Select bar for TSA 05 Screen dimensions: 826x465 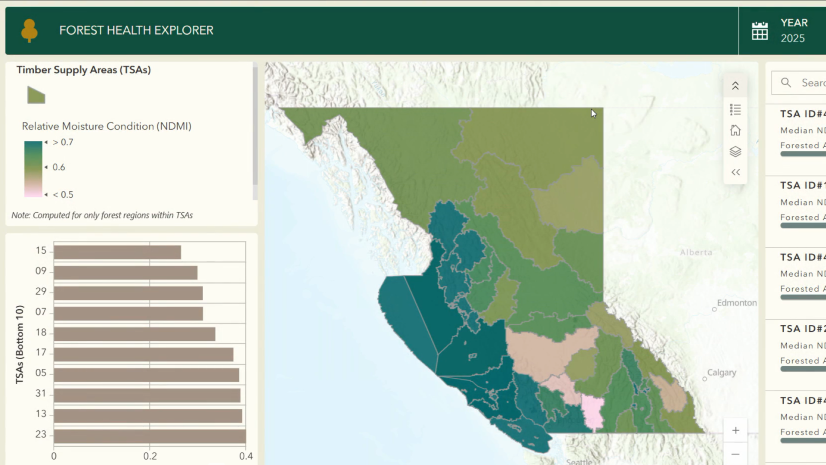tap(146, 375)
